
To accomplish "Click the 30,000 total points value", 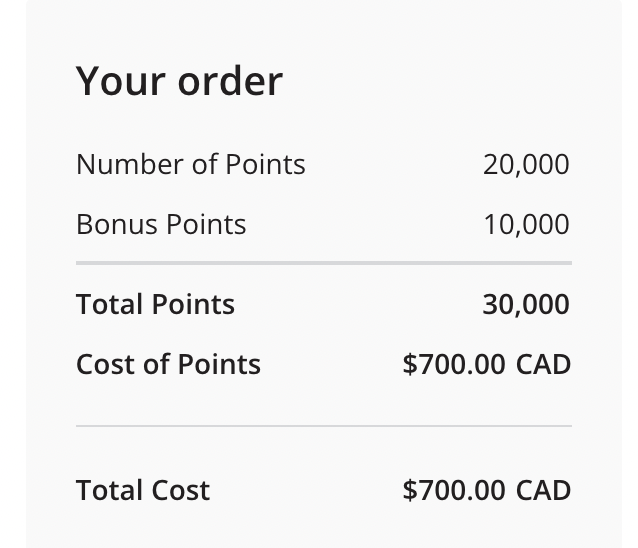I will coord(526,305).
